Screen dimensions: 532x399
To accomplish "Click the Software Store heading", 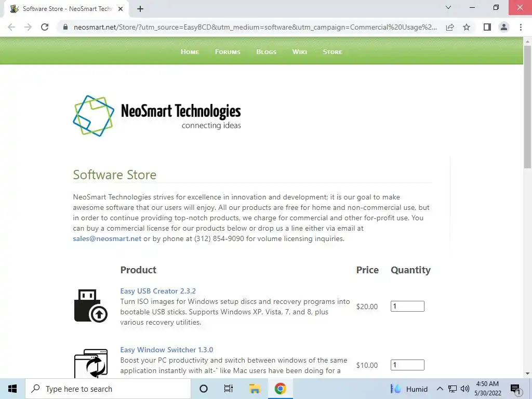I will (115, 175).
